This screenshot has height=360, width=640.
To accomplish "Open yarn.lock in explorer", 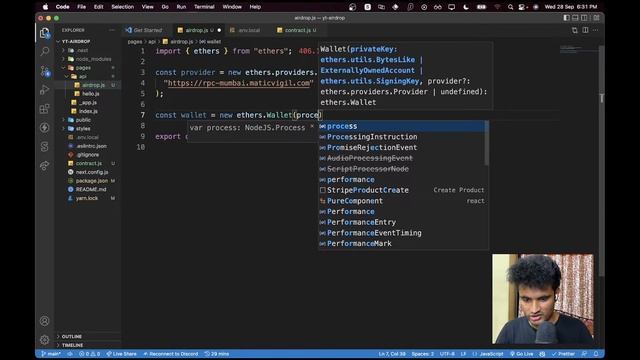I will tap(88, 198).
